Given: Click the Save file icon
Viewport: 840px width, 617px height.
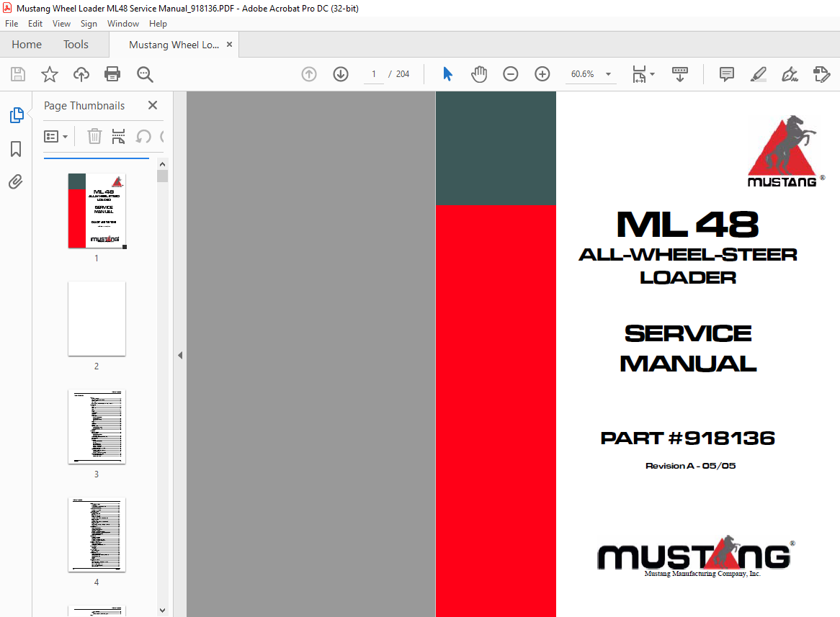Looking at the screenshot, I should (18, 74).
